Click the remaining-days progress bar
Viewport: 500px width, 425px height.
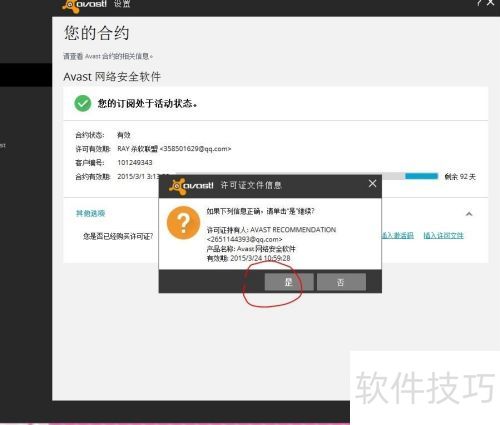coord(410,176)
